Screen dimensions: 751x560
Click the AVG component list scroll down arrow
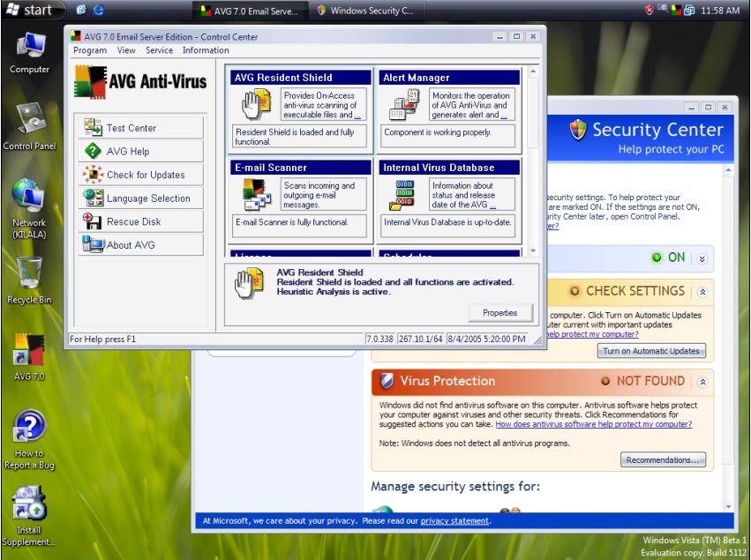point(533,250)
